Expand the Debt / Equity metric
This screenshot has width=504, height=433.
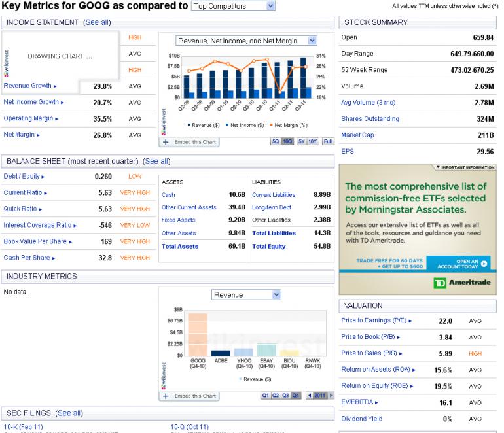tap(24, 177)
